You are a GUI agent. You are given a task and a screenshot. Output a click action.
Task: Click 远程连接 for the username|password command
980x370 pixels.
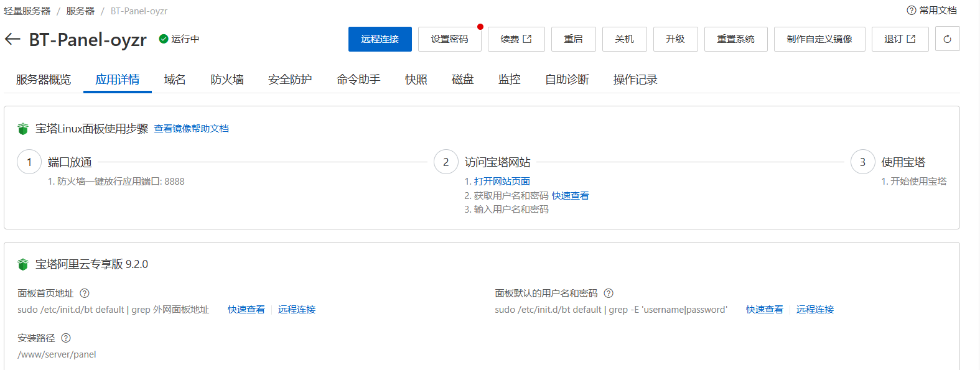tap(815, 310)
